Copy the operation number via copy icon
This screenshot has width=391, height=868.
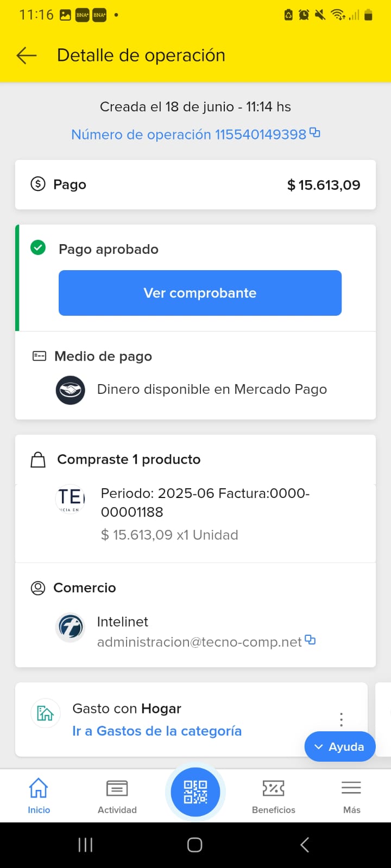point(315,132)
